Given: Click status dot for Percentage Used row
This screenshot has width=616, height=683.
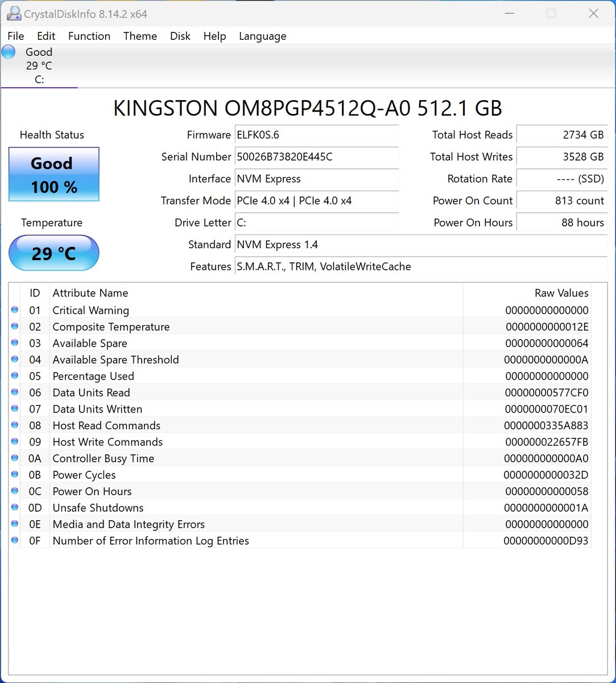Looking at the screenshot, I should [15, 376].
